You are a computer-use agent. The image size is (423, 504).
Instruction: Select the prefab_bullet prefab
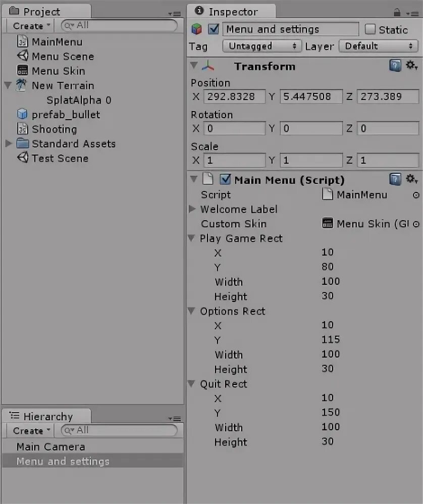click(x=66, y=115)
